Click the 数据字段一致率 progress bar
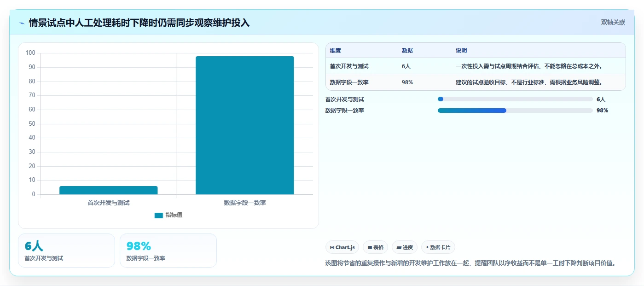Viewport: 644px width, 286px height. [x=515, y=111]
